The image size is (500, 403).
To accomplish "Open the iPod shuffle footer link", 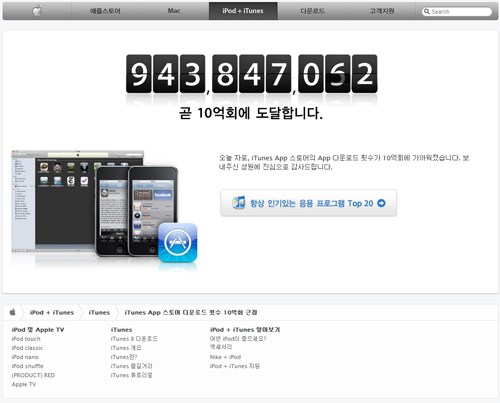I will 27,366.
